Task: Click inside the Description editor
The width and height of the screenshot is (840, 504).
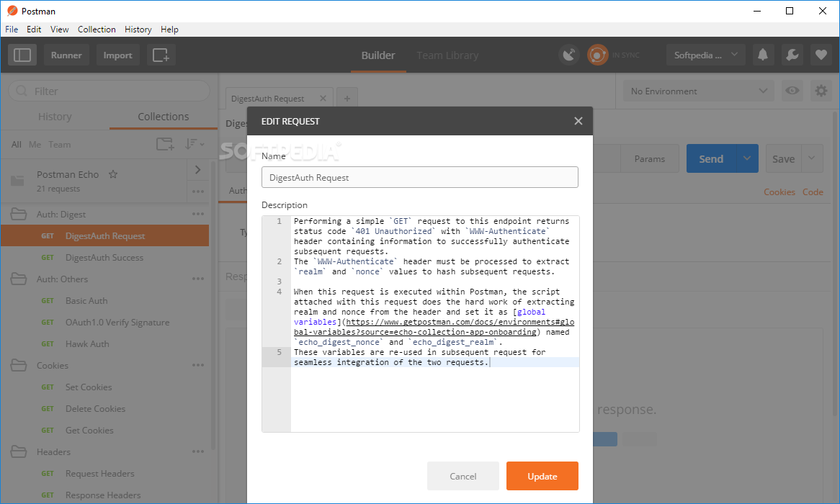Action: pyautogui.click(x=421, y=323)
